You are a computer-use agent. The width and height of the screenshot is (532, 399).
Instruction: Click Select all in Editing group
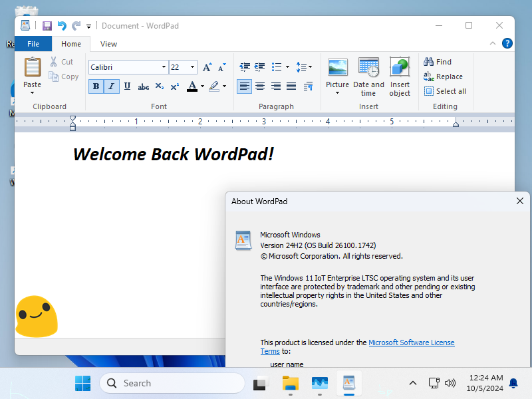point(445,91)
